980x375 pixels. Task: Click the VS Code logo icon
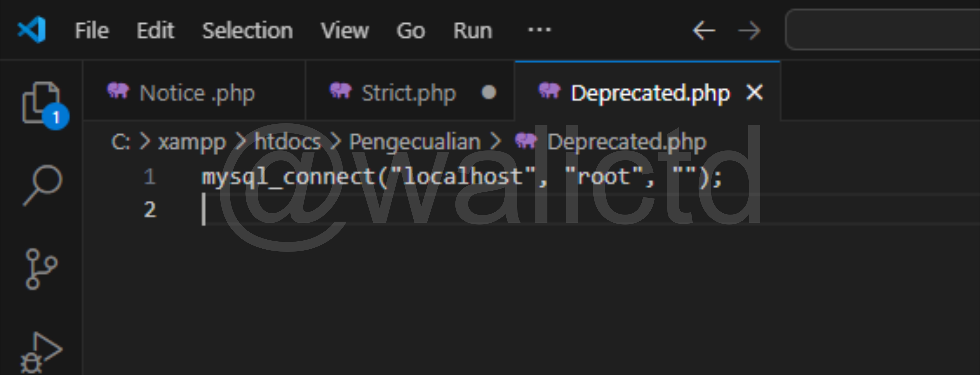click(x=32, y=30)
